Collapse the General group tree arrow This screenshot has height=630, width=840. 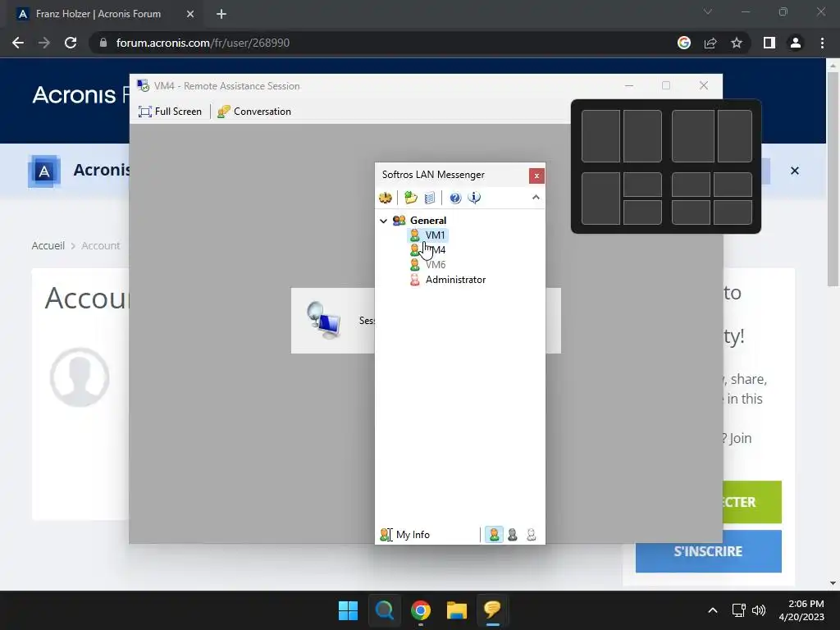pos(384,220)
